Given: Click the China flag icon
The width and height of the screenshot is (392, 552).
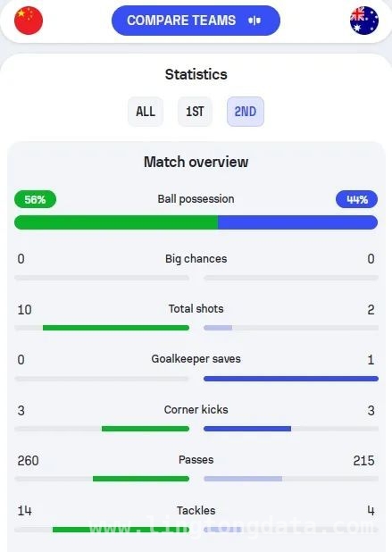Looking at the screenshot, I should point(29,21).
